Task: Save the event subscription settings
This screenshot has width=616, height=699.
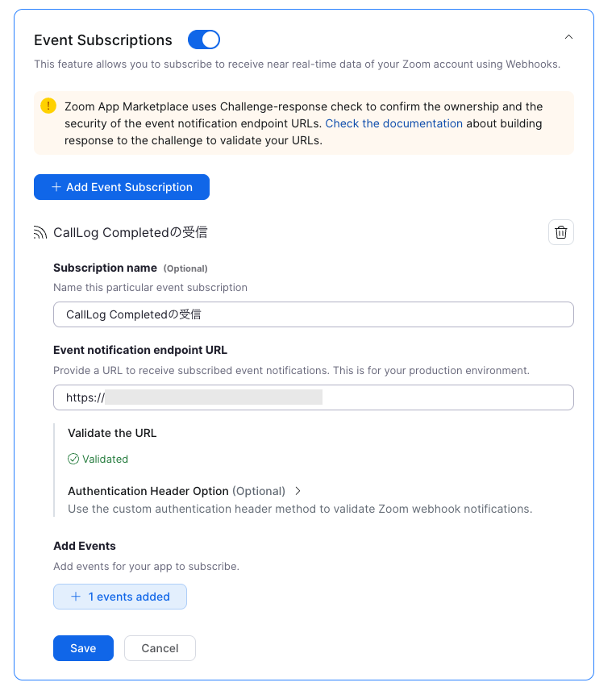Action: click(83, 648)
